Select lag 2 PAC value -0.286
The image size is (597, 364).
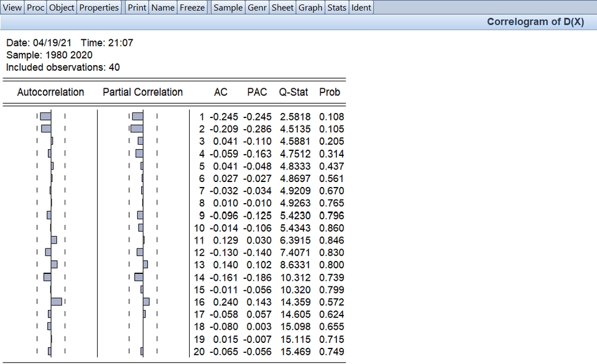pos(257,129)
